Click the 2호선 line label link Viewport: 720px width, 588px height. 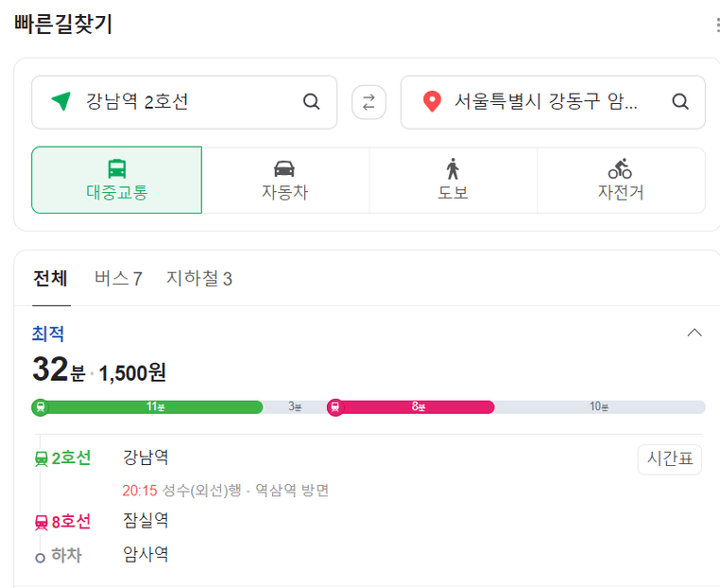coord(63,458)
